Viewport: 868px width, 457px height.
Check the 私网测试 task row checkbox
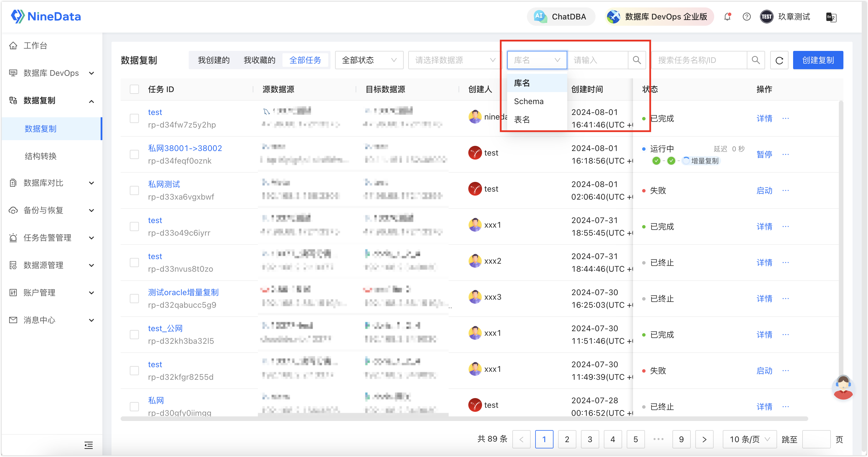(x=134, y=190)
